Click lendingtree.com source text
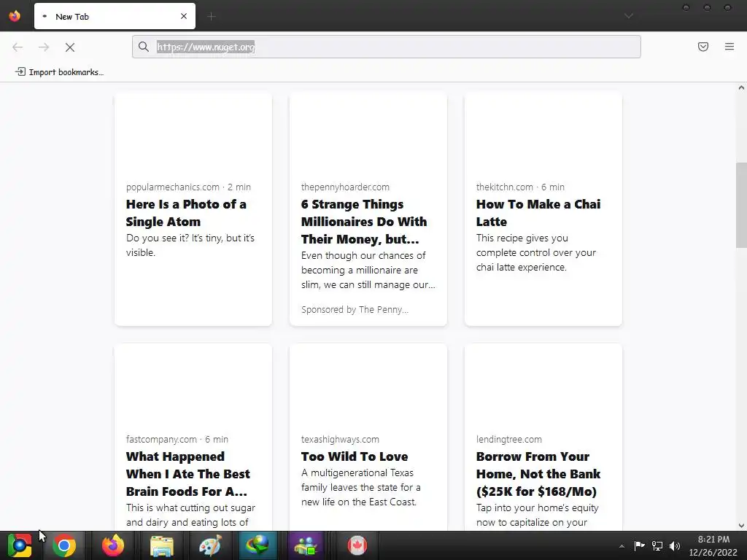This screenshot has width=747, height=560. [508, 439]
